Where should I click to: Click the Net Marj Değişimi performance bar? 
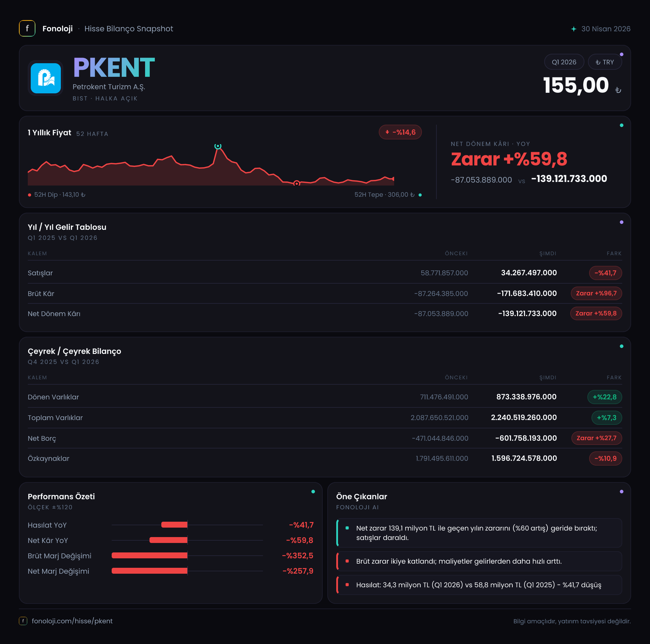(149, 571)
